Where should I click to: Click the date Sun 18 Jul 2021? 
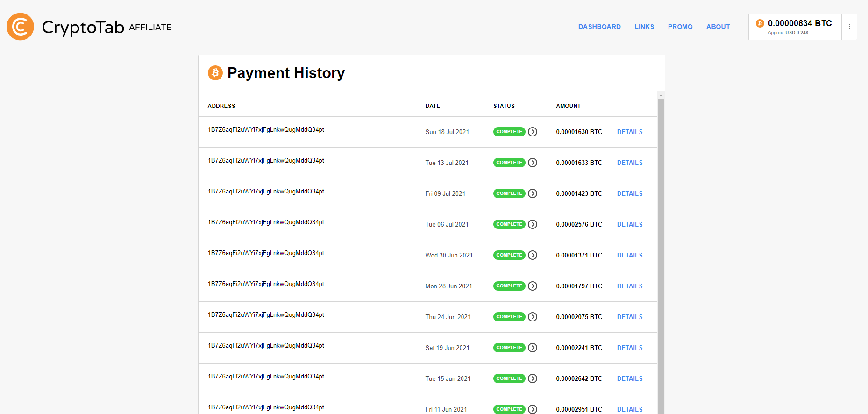click(447, 132)
